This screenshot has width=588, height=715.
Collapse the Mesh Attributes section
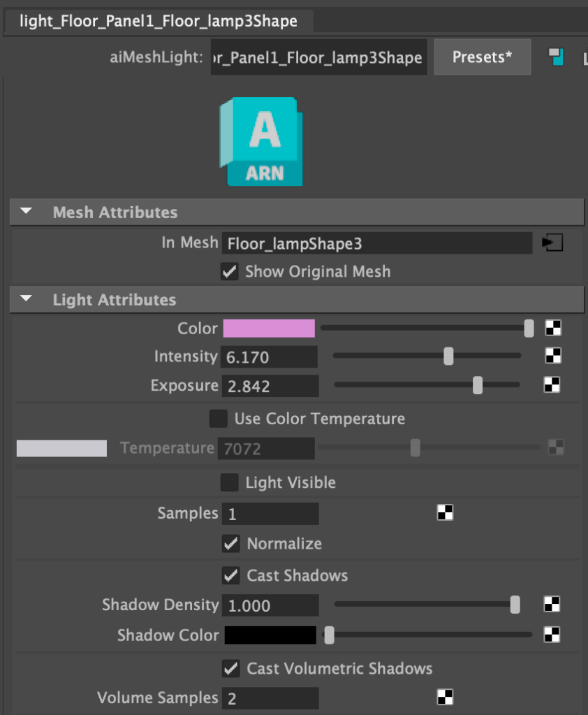27,212
